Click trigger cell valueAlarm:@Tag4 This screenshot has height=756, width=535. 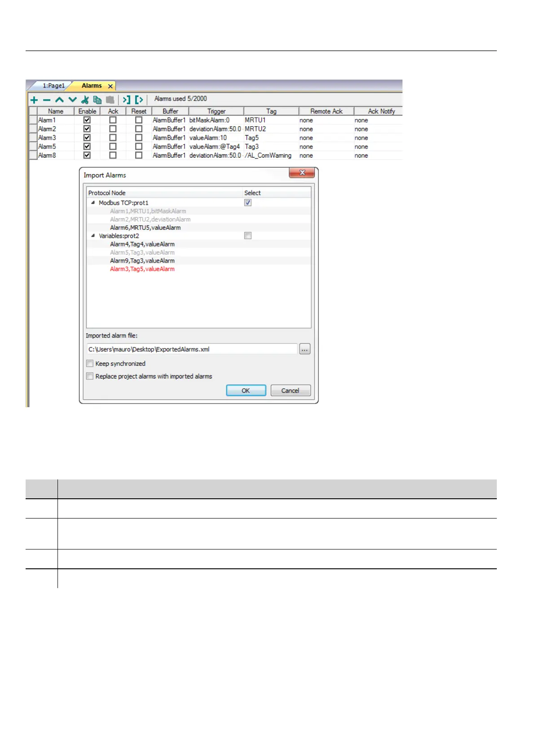coord(217,146)
